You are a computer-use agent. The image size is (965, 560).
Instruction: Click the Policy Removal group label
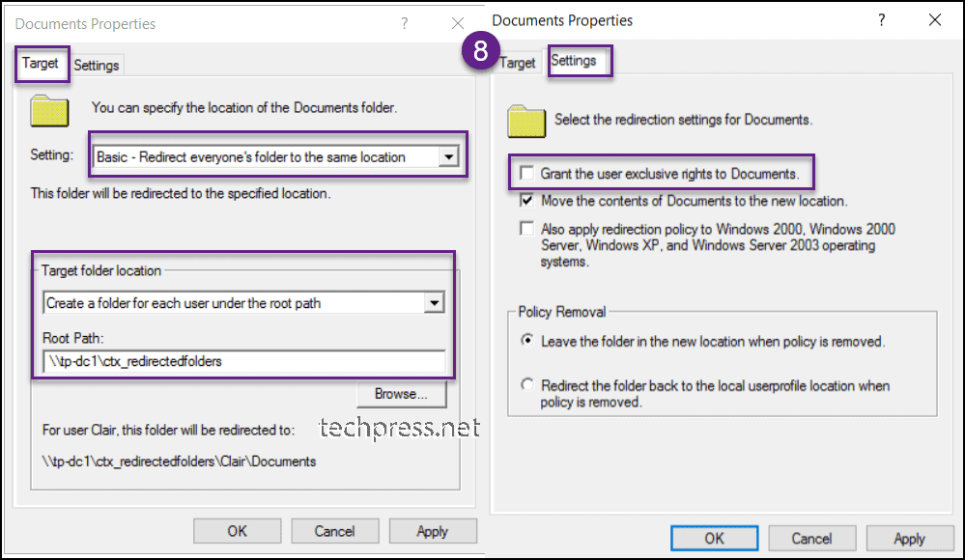tap(561, 312)
